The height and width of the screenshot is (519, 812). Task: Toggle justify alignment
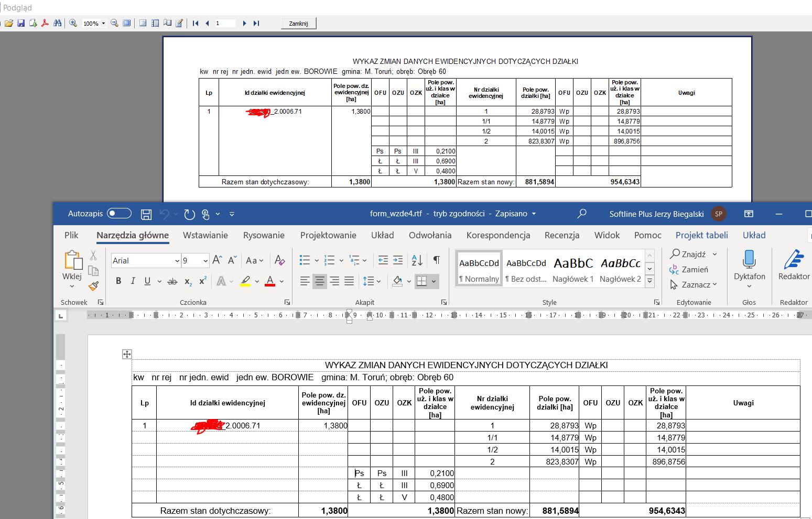[349, 281]
